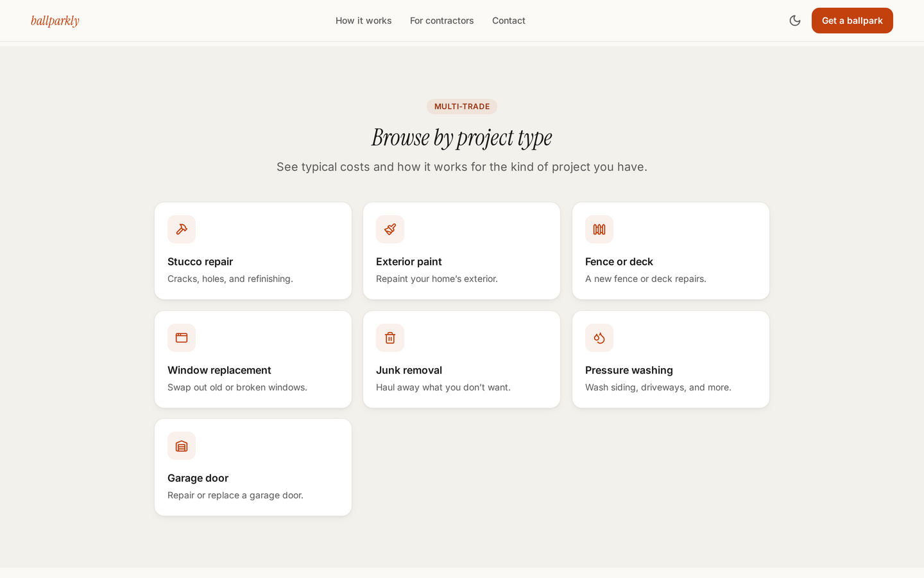
Task: Open the Junk removal card heading
Action: [409, 370]
